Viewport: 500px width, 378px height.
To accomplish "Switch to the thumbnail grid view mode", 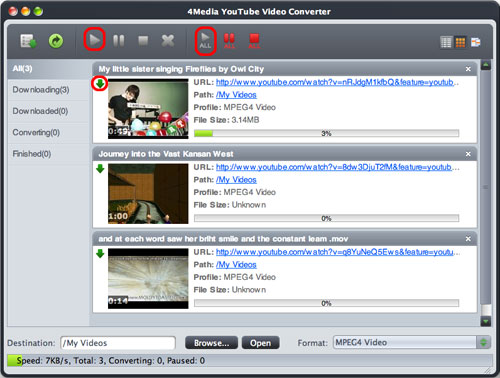I will (x=460, y=42).
